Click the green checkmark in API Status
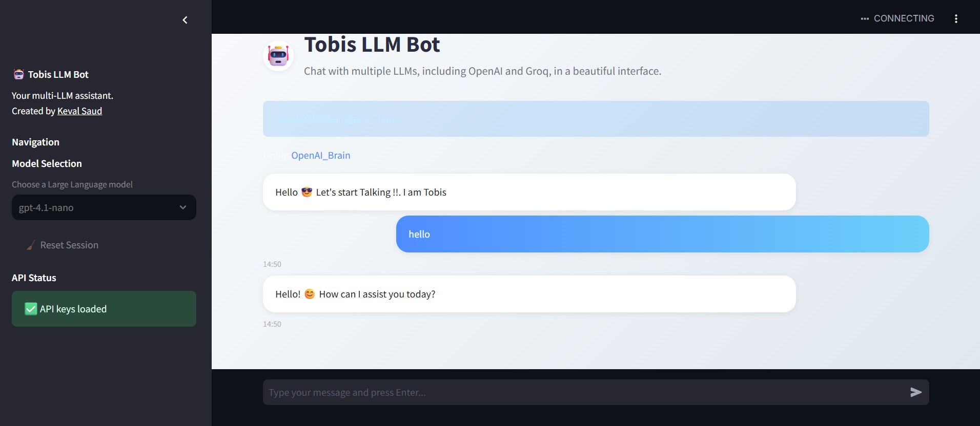This screenshot has width=980, height=426. [x=31, y=309]
